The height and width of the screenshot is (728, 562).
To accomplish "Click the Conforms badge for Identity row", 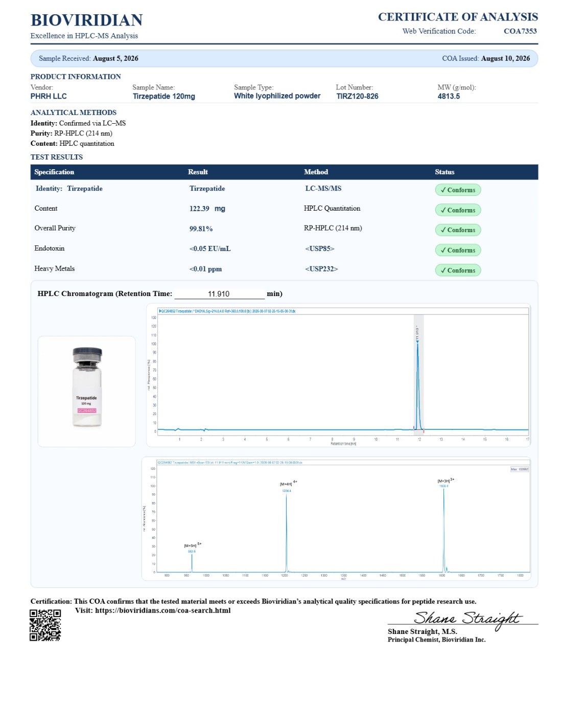I will [x=458, y=190].
